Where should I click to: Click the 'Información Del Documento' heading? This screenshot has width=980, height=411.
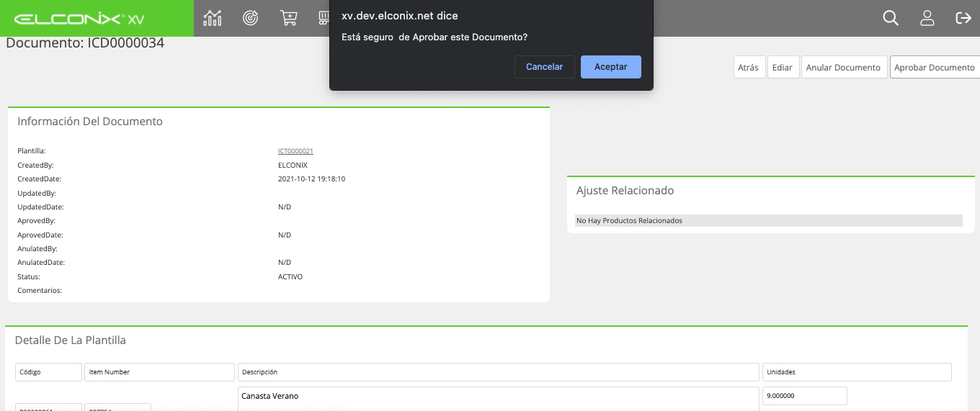pos(90,122)
